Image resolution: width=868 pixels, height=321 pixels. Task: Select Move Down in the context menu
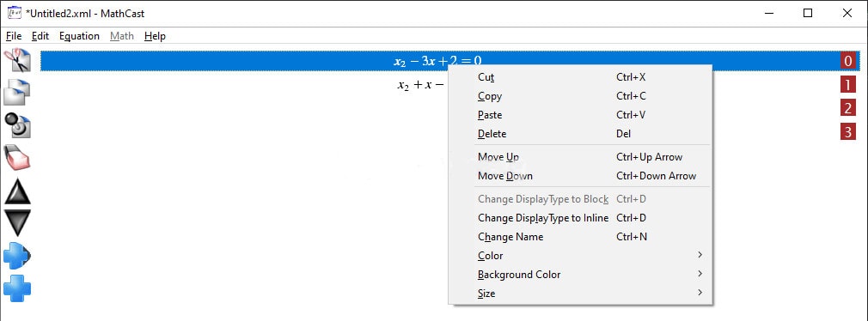[x=580, y=176]
